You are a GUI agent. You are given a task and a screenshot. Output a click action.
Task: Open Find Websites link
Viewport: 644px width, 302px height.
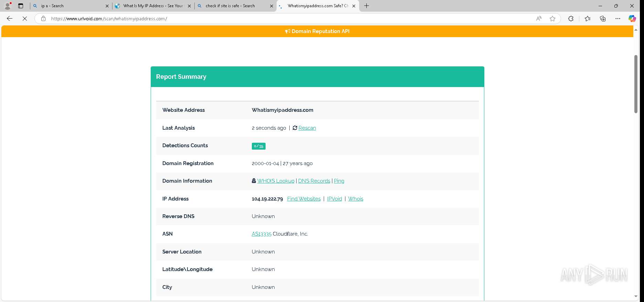[x=304, y=199]
